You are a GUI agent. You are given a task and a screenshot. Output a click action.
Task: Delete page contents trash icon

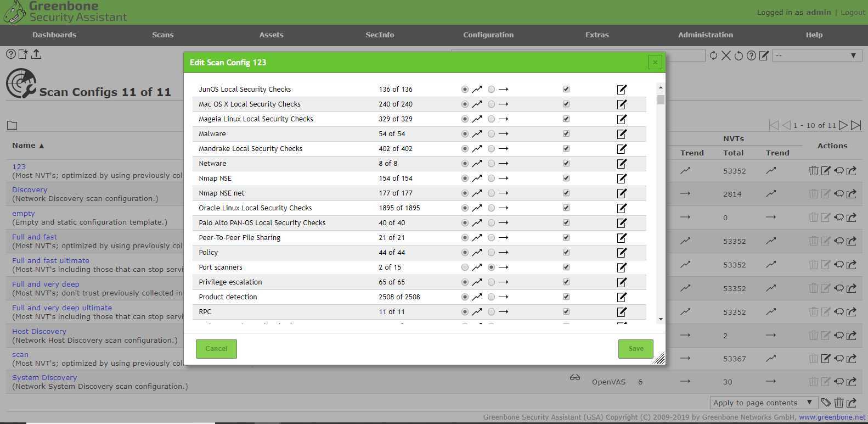839,403
